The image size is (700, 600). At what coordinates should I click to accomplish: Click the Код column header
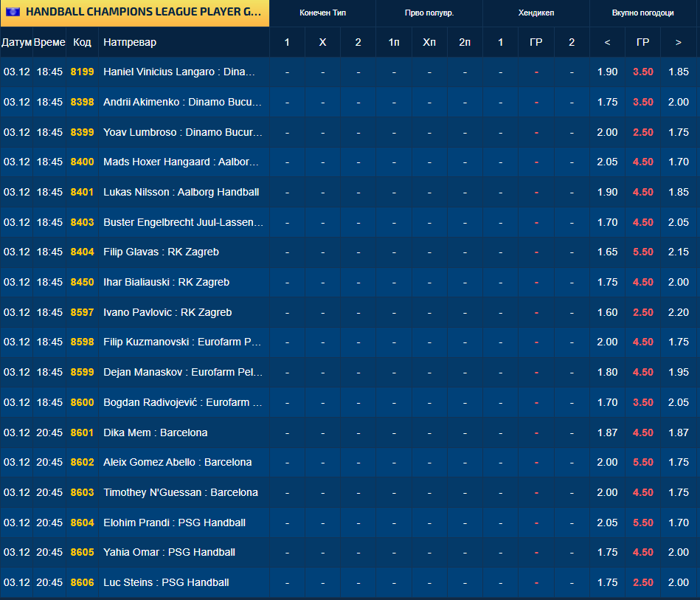pos(82,42)
